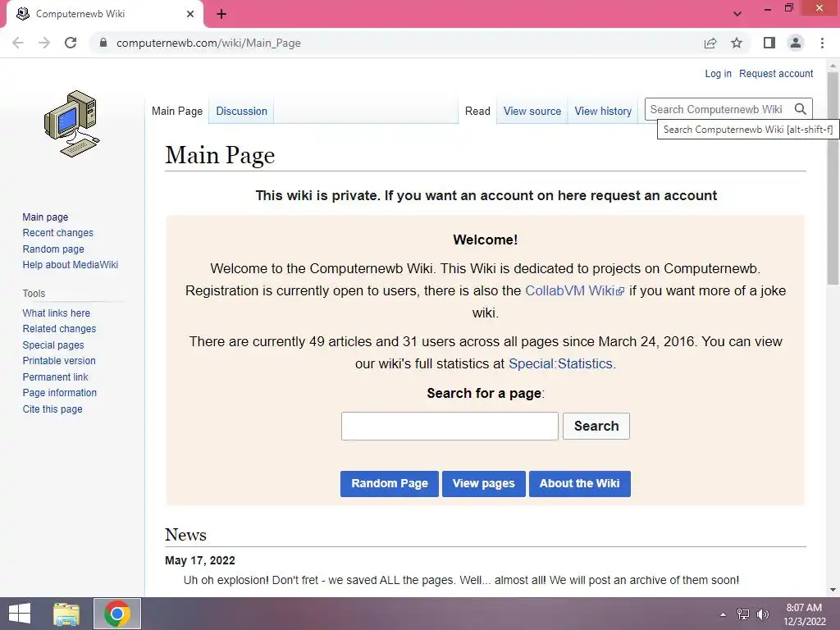The image size is (840, 630).
Task: Open the Chrome profile avatar
Action: point(796,43)
